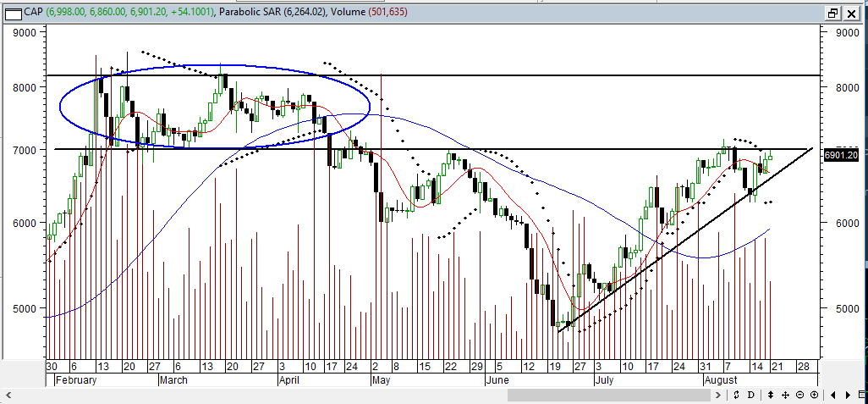The height and width of the screenshot is (404, 868).
Task: Click the 8000 label on left price axis
Action: 25,87
